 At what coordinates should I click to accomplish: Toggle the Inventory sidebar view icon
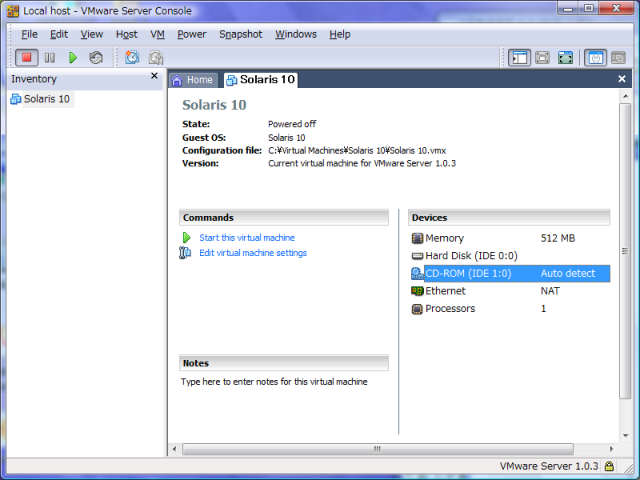(x=519, y=58)
